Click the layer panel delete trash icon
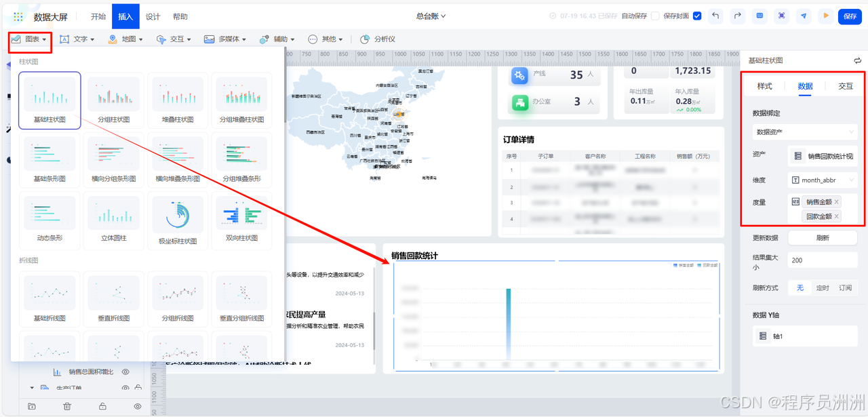Image resolution: width=868 pixels, height=417 pixels. click(67, 406)
